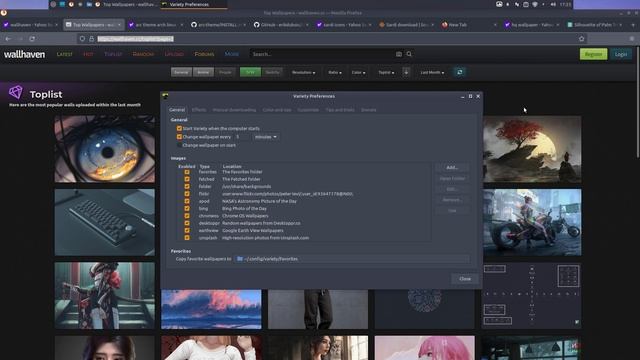Viewport: 640px width, 360px height.
Task: Click the Login button on wallhaven
Action: click(x=621, y=54)
